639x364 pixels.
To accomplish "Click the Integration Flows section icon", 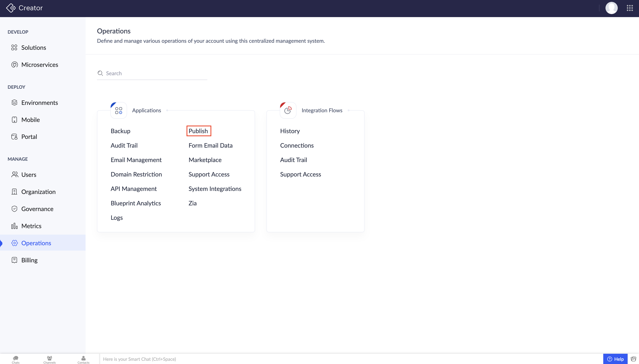I will tap(288, 110).
